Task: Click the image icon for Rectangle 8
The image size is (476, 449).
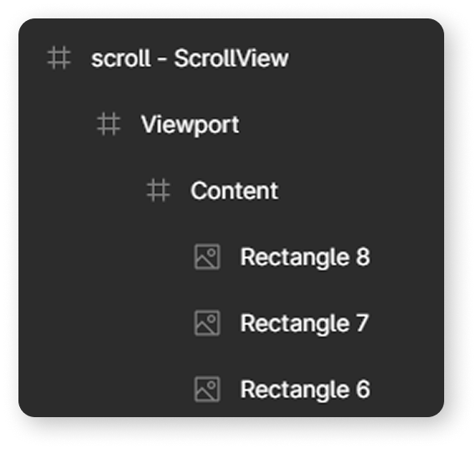Action: click(207, 256)
